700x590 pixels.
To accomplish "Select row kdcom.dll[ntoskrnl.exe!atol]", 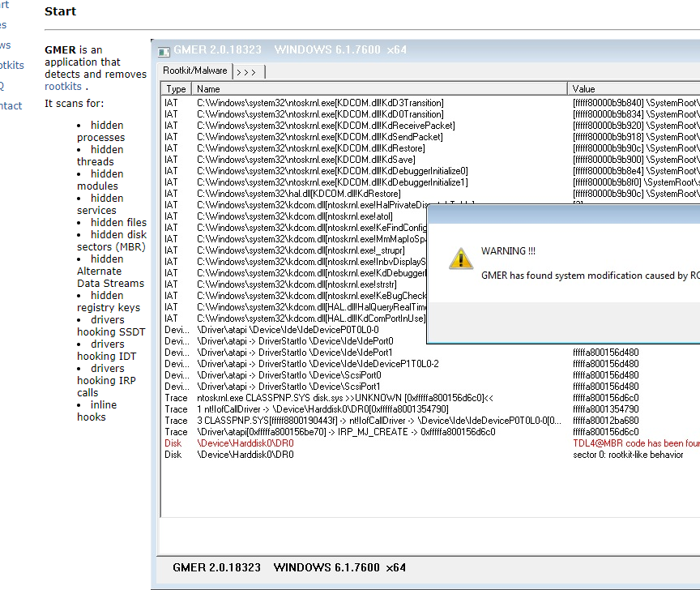I will point(294,216).
